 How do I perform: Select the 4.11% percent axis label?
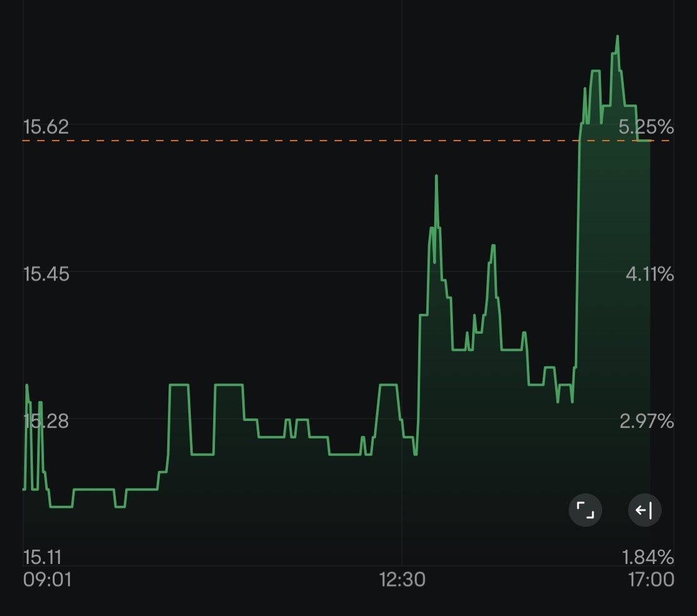[650, 274]
